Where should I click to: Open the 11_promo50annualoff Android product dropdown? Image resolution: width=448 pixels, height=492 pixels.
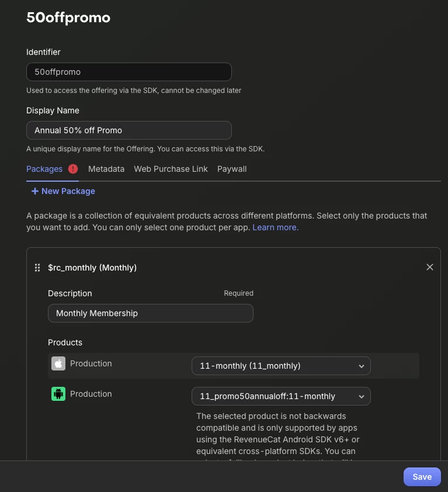[281, 396]
